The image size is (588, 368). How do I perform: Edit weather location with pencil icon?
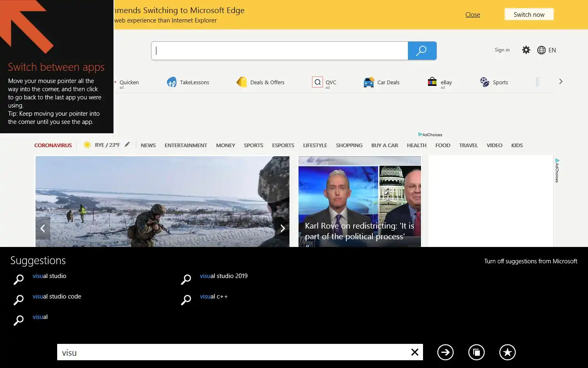[127, 144]
